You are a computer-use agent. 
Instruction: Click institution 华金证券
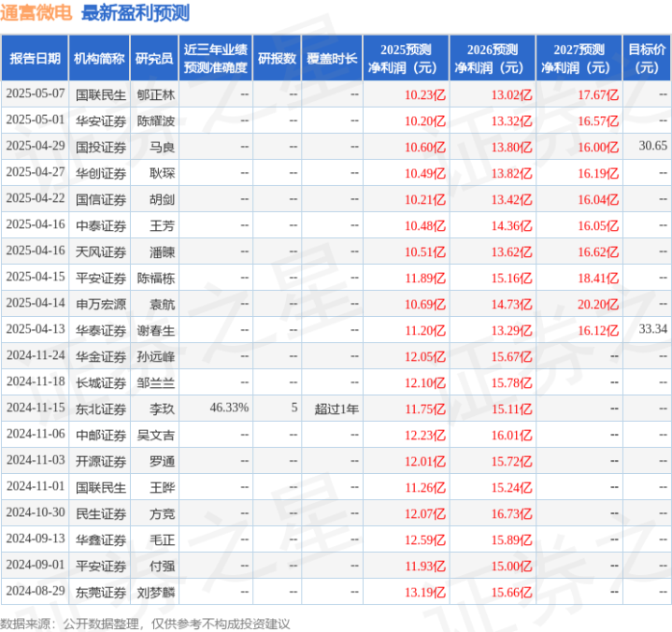[x=101, y=357]
